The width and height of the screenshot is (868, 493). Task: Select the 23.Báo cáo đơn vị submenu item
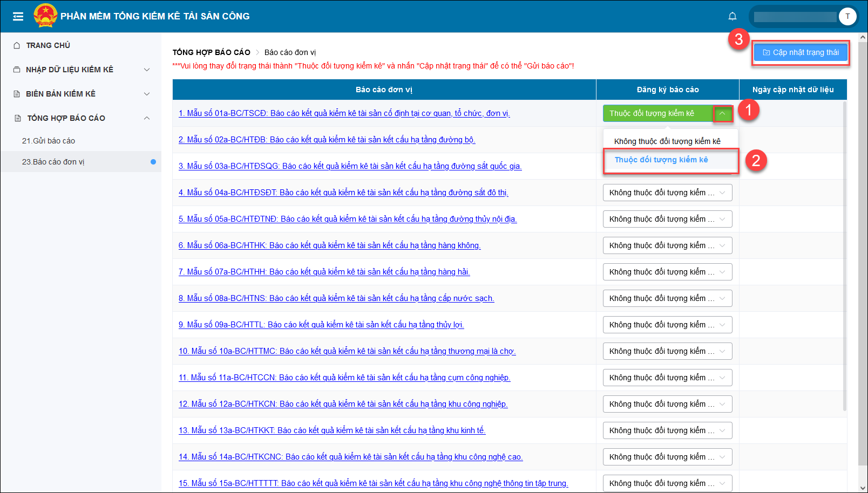point(81,162)
